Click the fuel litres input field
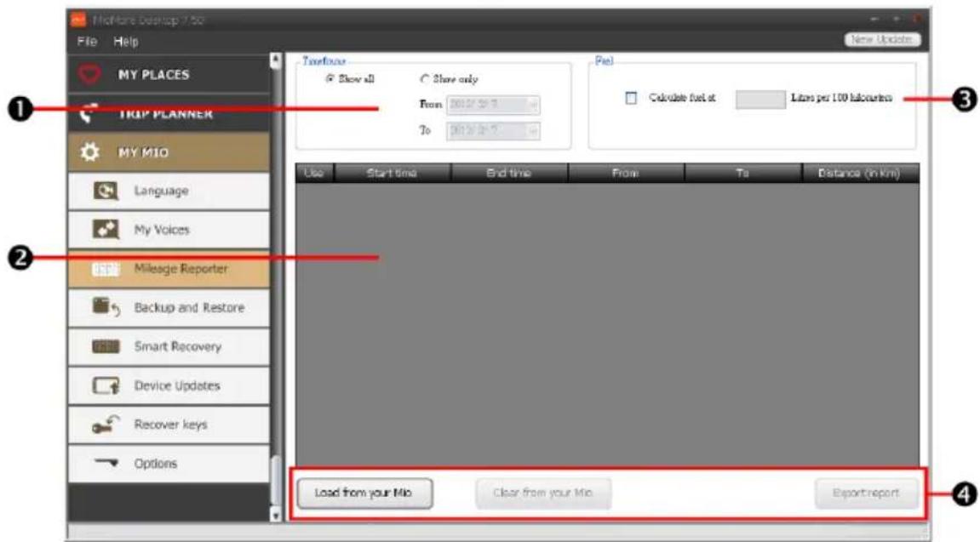The height and width of the screenshot is (542, 980). (760, 99)
